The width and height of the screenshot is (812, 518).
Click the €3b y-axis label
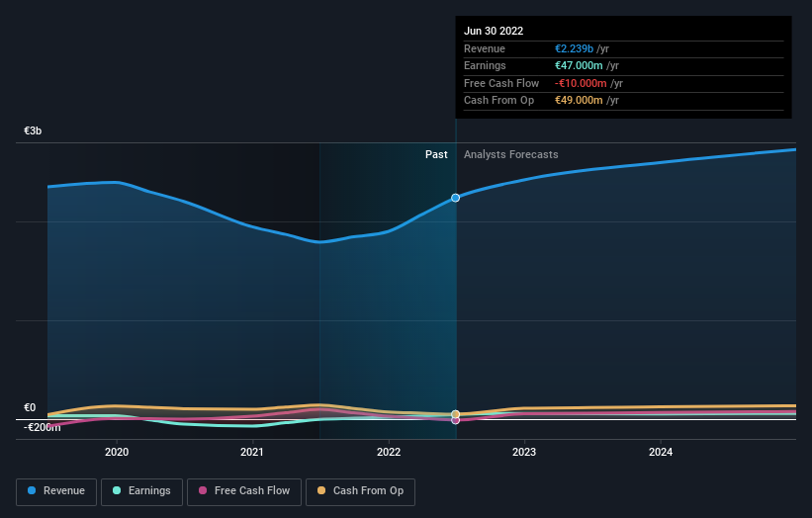pos(33,130)
